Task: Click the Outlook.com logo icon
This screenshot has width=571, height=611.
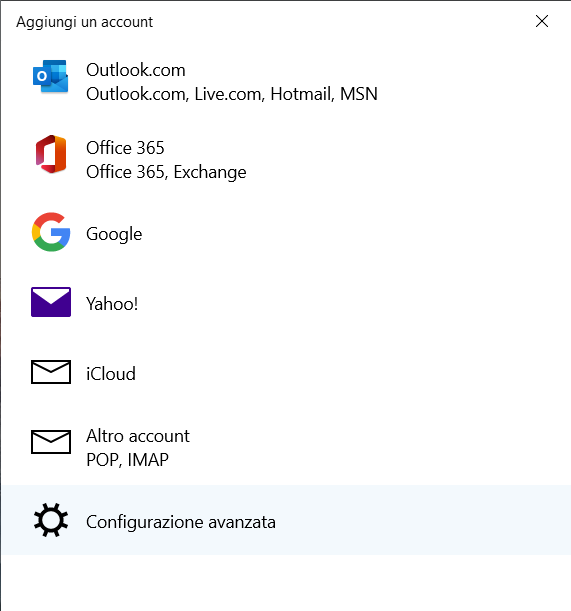Action: (x=51, y=76)
